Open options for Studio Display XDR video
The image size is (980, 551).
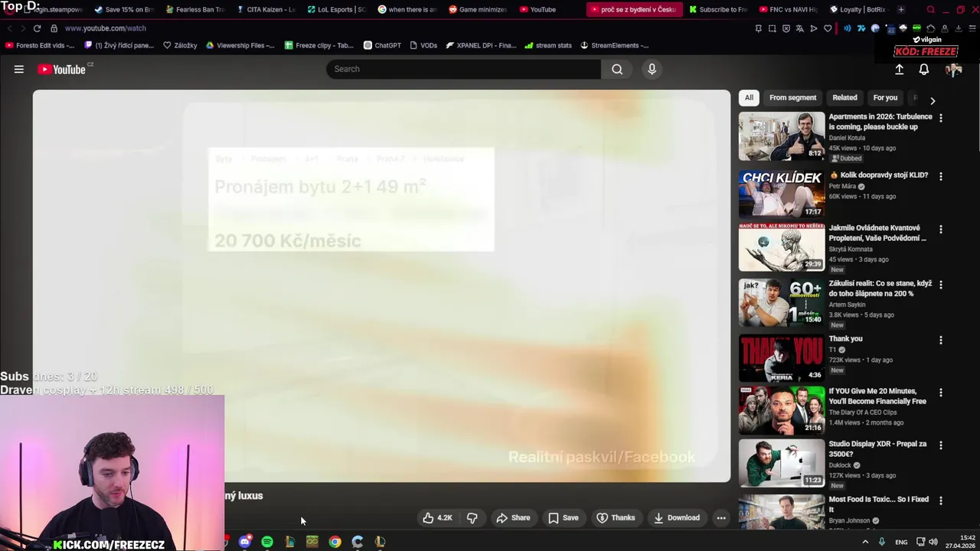(941, 445)
